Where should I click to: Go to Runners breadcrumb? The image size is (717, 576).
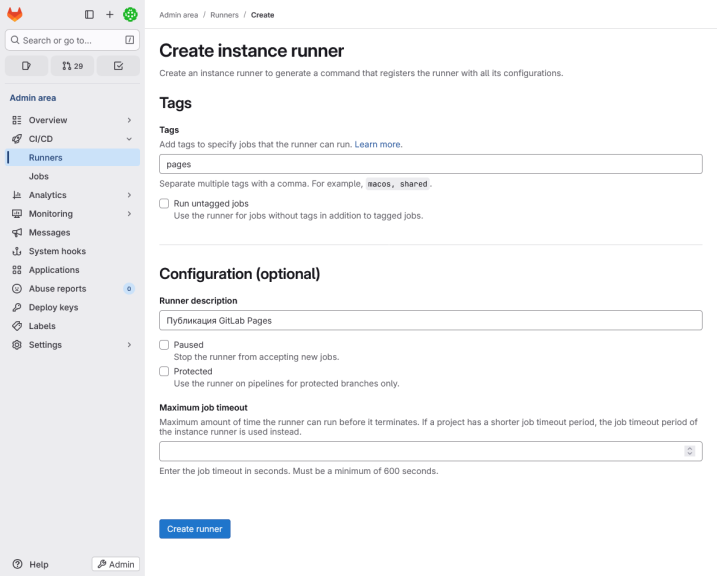pos(225,15)
